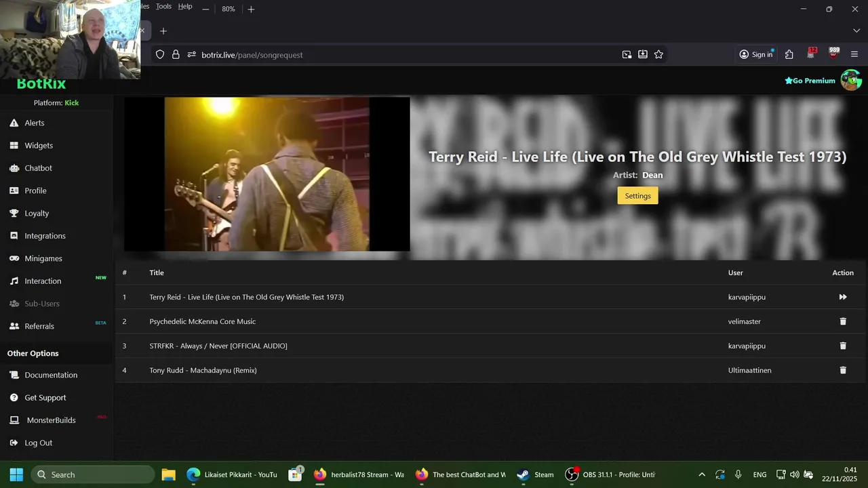Open File Explorer from the taskbar
The width and height of the screenshot is (868, 488).
(x=168, y=474)
